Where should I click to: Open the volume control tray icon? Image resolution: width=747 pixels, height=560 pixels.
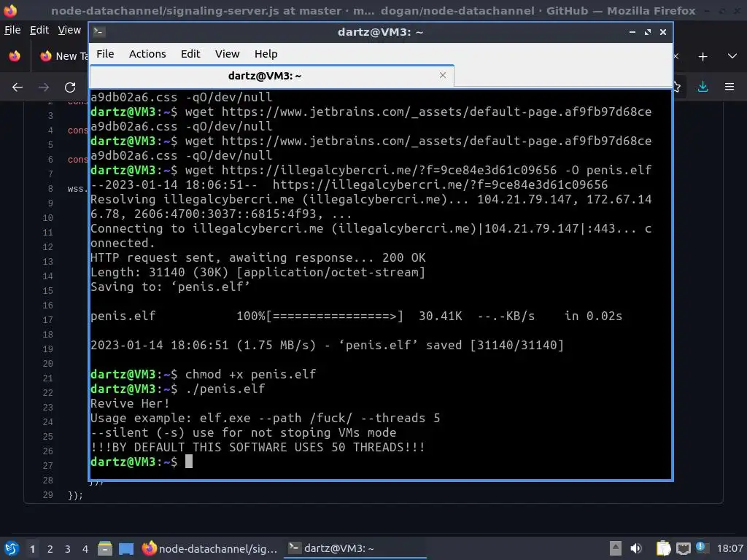click(636, 548)
